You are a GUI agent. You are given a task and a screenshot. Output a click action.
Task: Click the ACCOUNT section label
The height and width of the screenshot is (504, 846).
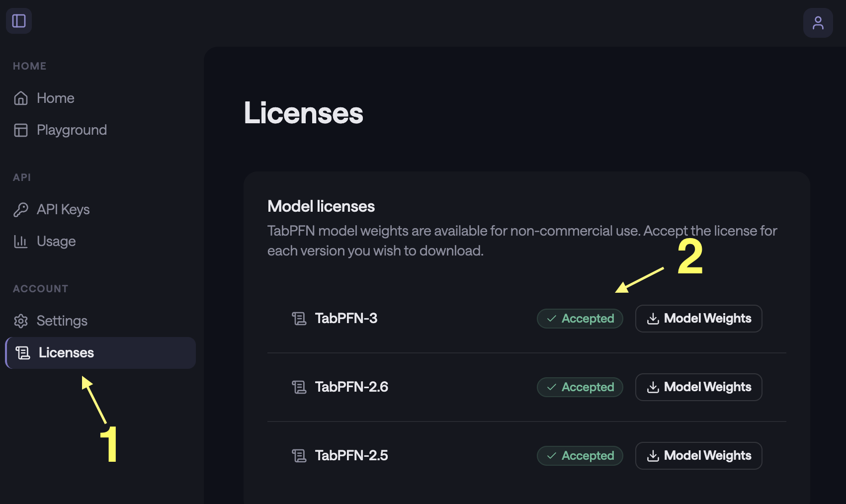[x=41, y=289]
